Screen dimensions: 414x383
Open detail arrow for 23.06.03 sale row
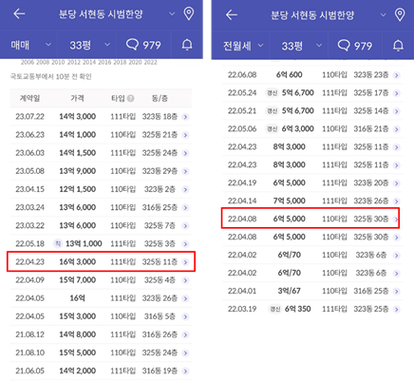pyautogui.click(x=186, y=153)
